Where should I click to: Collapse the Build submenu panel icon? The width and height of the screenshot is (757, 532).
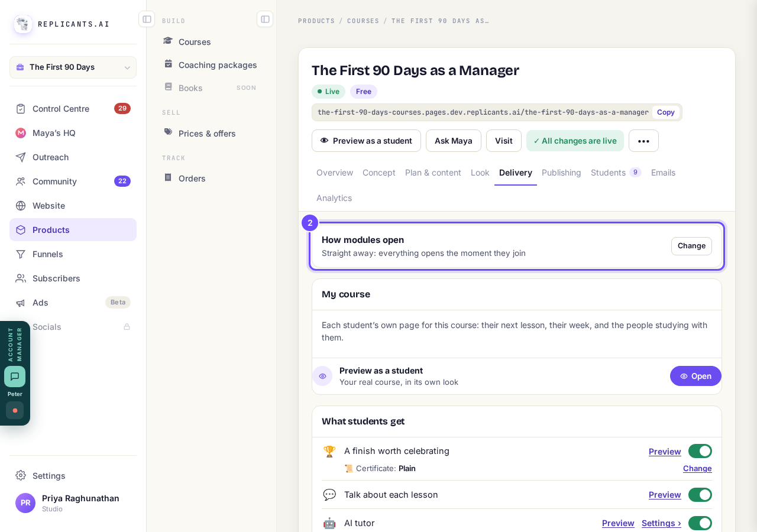point(265,19)
